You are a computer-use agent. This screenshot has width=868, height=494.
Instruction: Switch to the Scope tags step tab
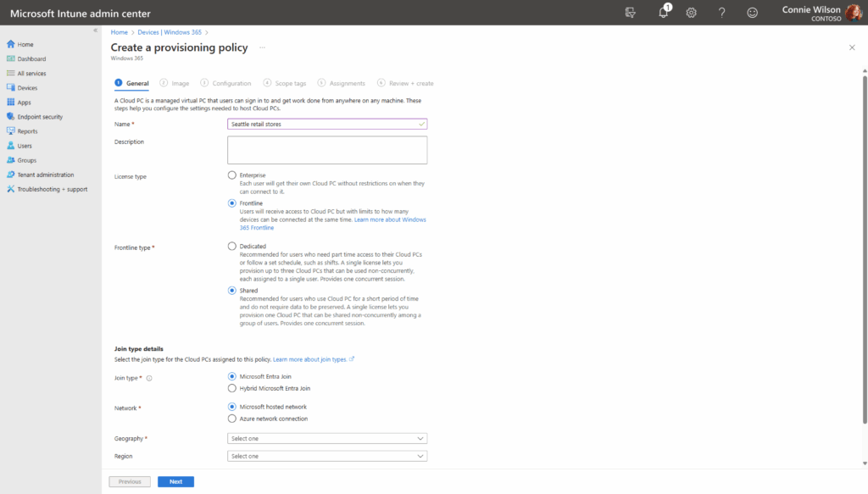[x=285, y=84]
